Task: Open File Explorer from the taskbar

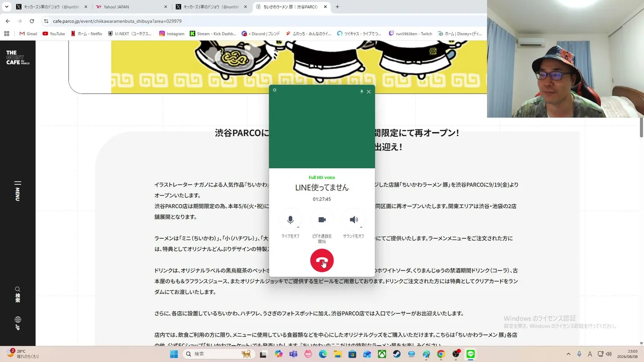Action: click(x=338, y=354)
